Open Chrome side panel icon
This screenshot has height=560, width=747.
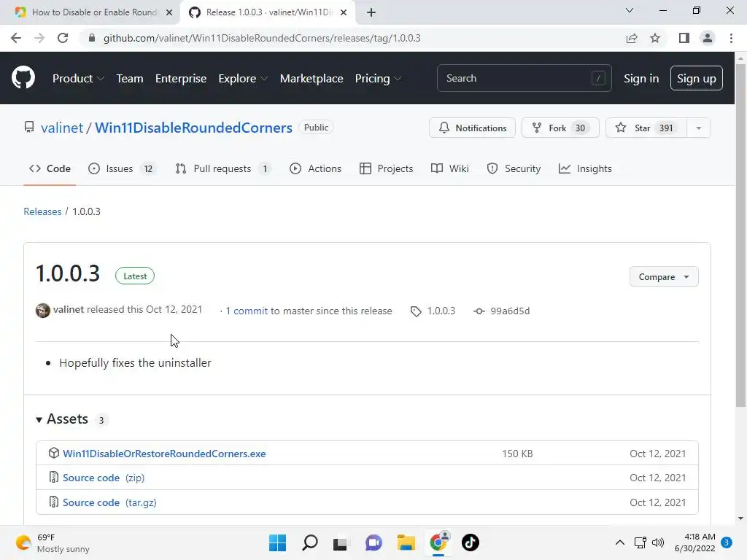[684, 38]
